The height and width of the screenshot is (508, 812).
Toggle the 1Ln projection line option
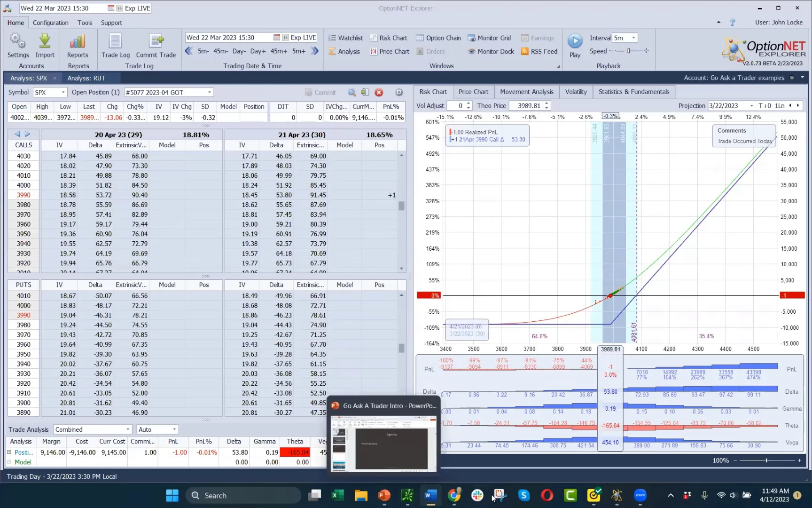pos(780,106)
